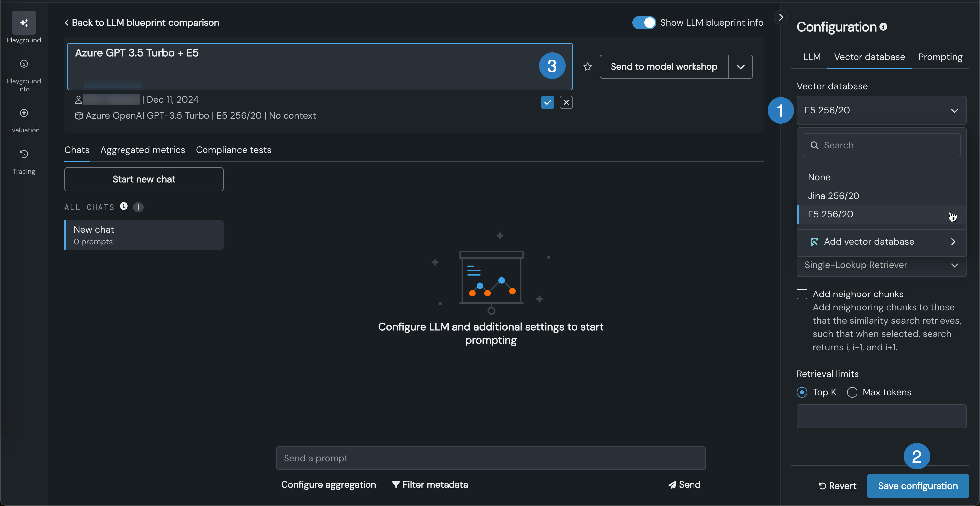Confirm blueprint name with checkmark icon
980x506 pixels.
point(547,102)
